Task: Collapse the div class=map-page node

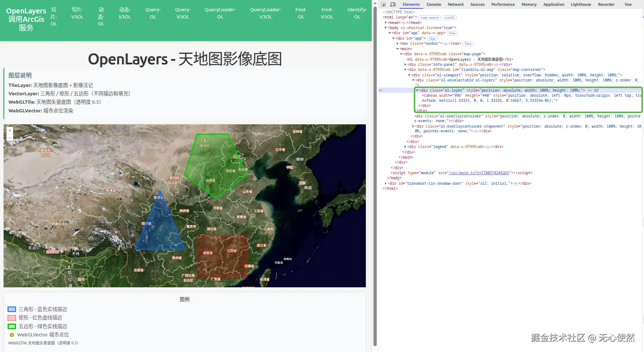Action: pos(401,54)
